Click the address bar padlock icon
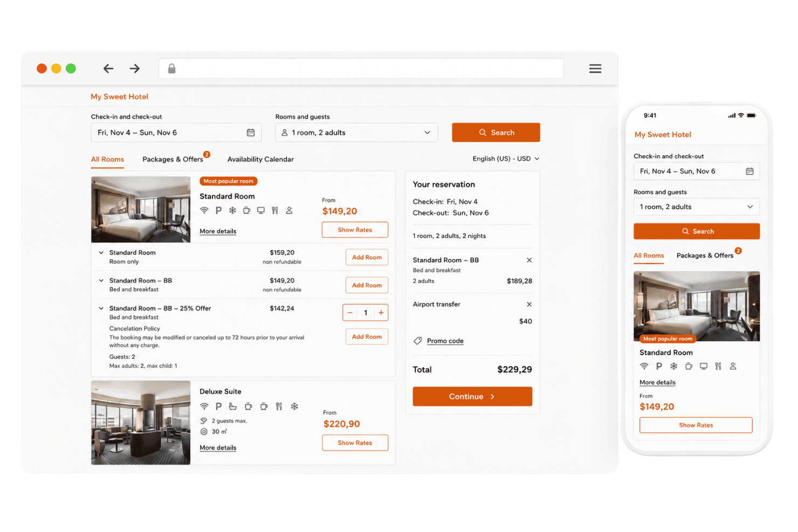 coord(171,68)
